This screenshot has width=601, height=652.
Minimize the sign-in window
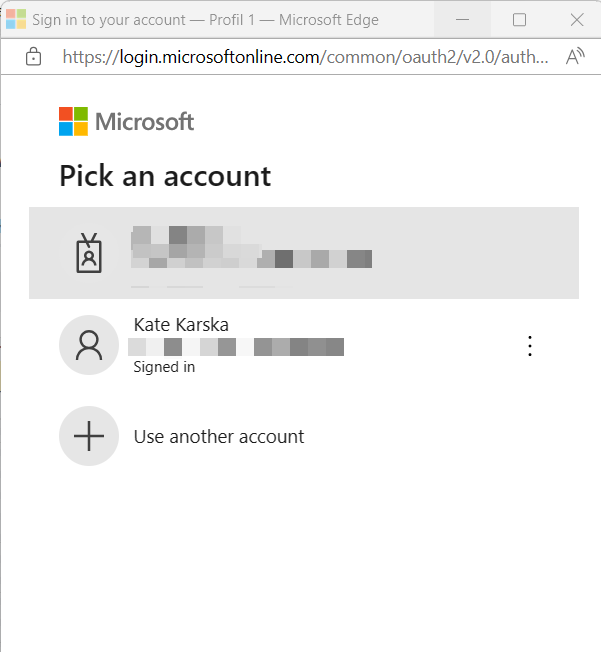pyautogui.click(x=463, y=19)
